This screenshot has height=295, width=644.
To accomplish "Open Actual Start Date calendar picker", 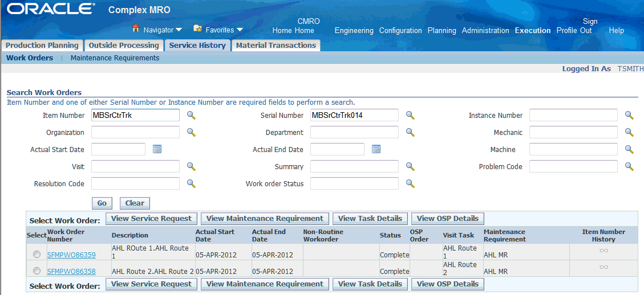I will coord(157,149).
